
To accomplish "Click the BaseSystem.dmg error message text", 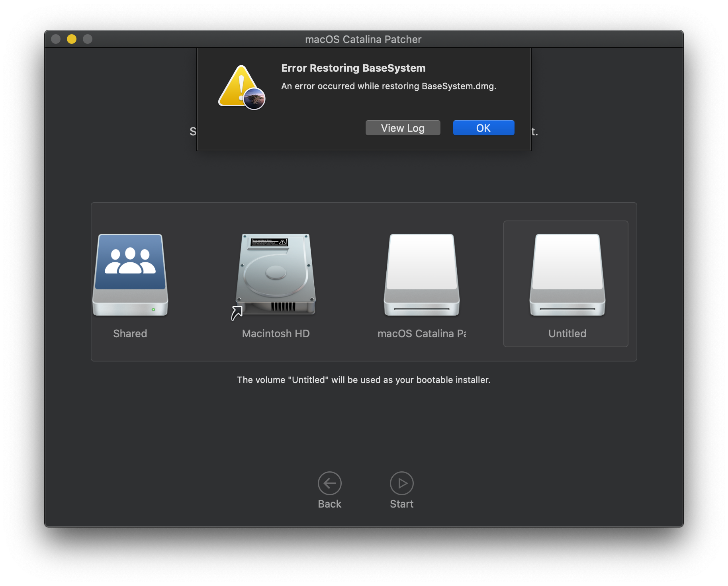I will (389, 86).
